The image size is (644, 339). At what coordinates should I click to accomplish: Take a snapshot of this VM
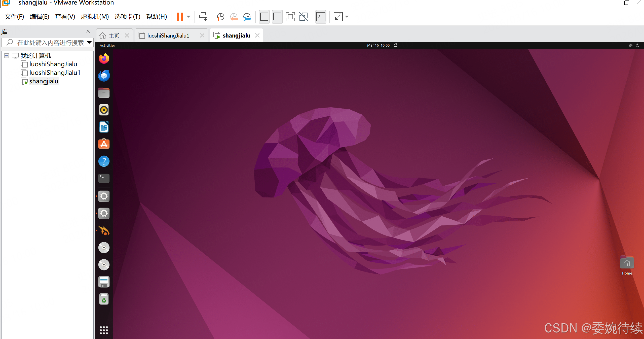pyautogui.click(x=220, y=17)
